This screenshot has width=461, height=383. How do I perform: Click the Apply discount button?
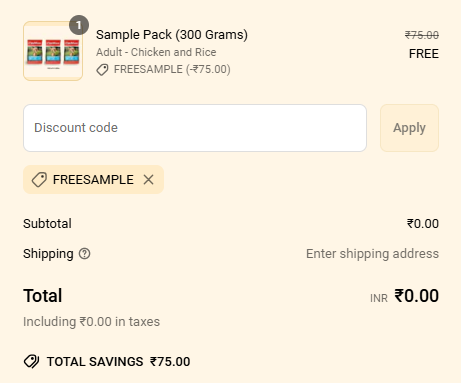point(409,128)
